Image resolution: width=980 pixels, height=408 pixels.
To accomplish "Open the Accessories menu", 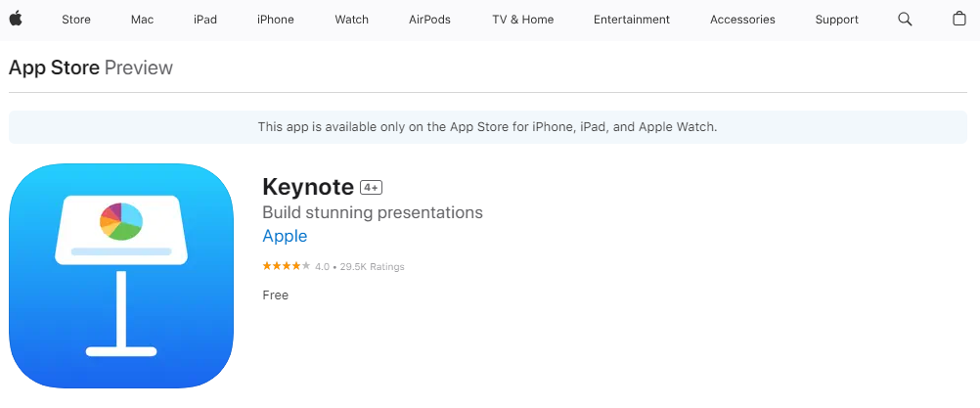I will [742, 20].
